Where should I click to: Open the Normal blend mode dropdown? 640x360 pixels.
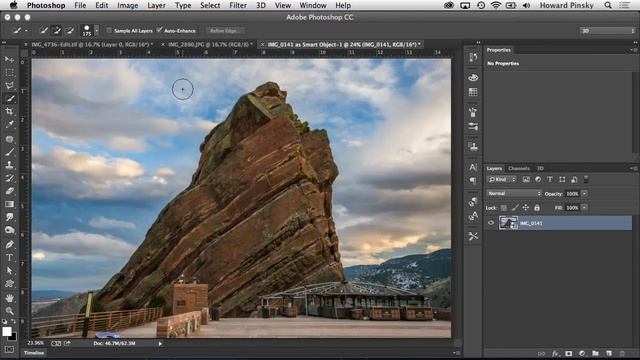coord(514,193)
